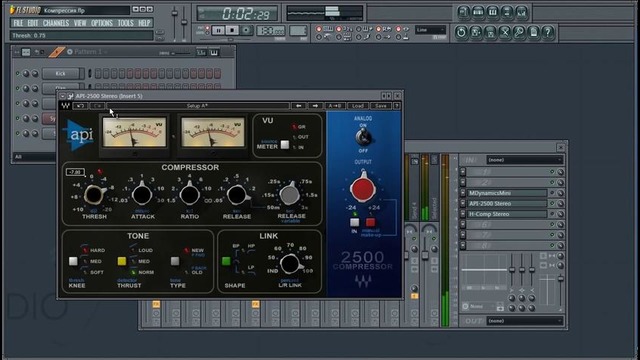Select the Kick channel button
Screen dimensions: 640x360
point(61,73)
